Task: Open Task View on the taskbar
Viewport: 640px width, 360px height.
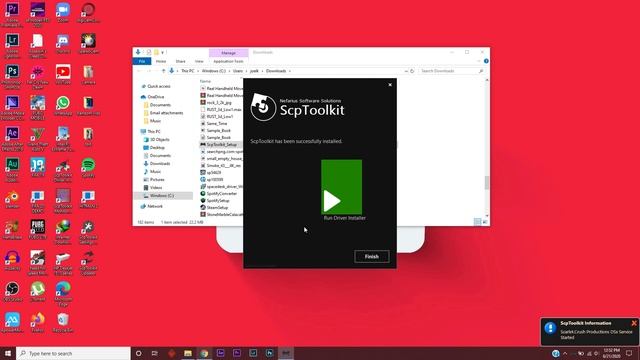Action: click(155, 353)
